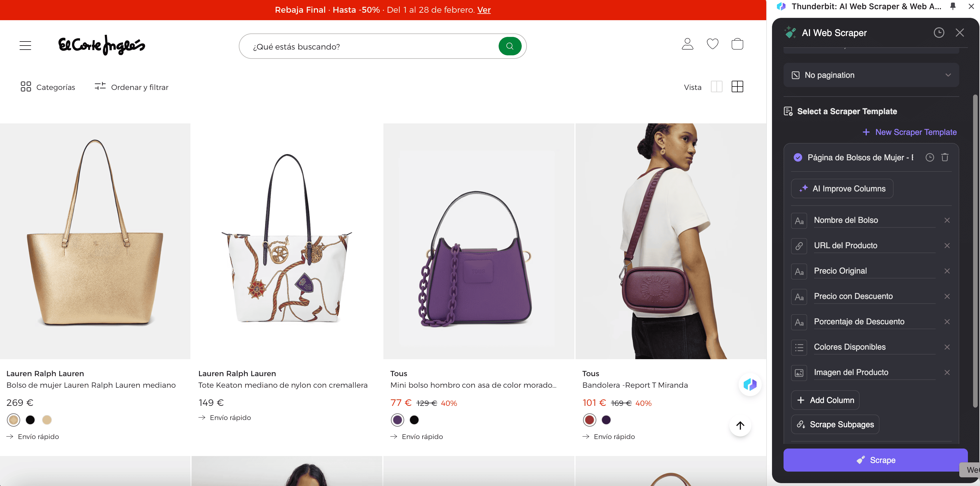Expand the No pagination dropdown
The image size is (980, 486).
coord(871,75)
